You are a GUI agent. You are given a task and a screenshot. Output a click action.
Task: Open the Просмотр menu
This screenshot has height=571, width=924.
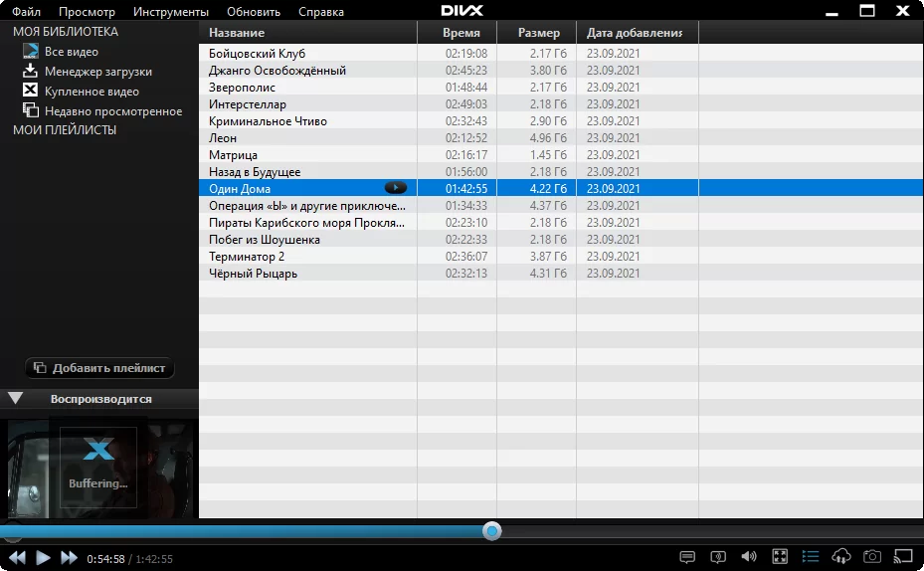pyautogui.click(x=87, y=12)
